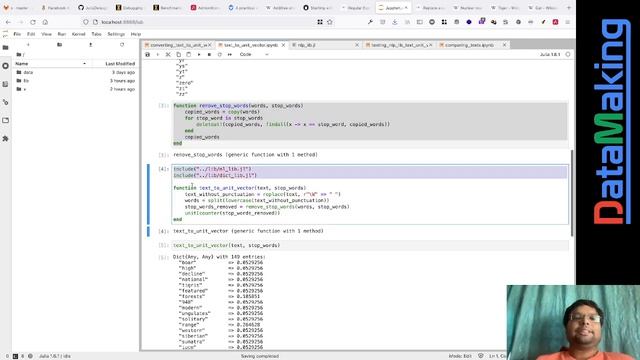Open the browser downloads icon

[395, 22]
